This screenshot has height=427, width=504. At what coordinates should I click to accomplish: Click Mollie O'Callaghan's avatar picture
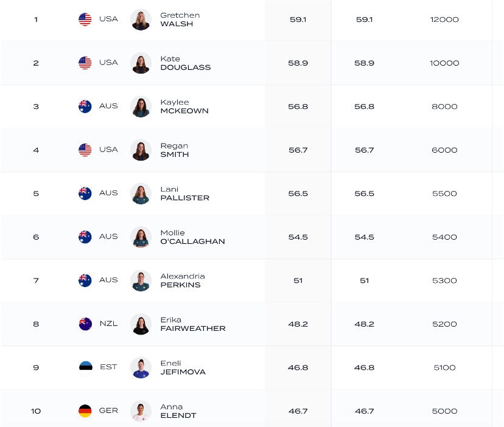141,237
